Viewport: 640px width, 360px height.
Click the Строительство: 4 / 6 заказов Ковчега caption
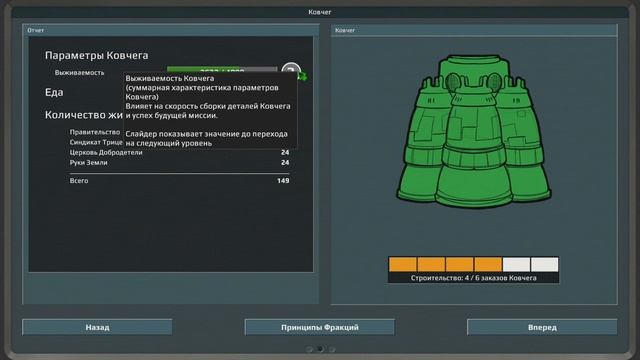pyautogui.click(x=473, y=278)
